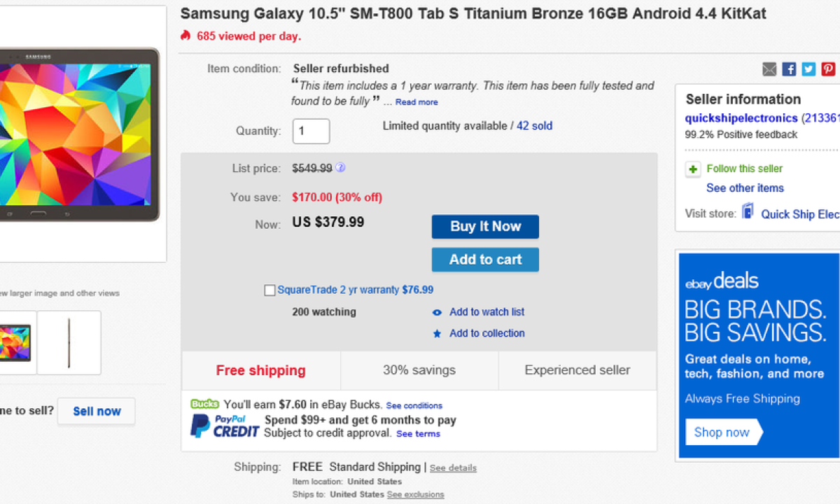Image resolution: width=840 pixels, height=504 pixels.
Task: Open the See exclusions shipping link
Action: (x=415, y=494)
